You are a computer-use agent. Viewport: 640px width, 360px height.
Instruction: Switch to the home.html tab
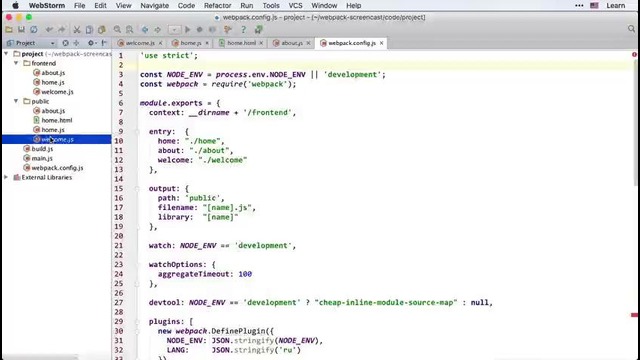click(x=241, y=43)
